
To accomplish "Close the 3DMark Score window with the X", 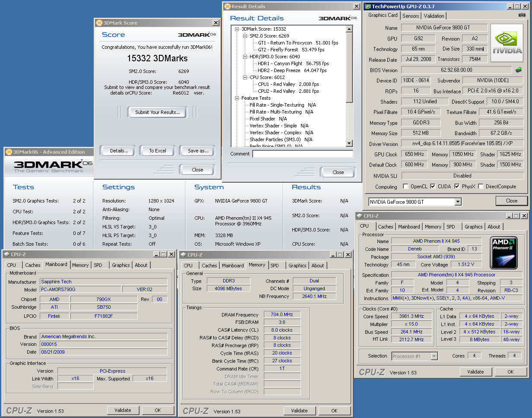I will 216,23.
